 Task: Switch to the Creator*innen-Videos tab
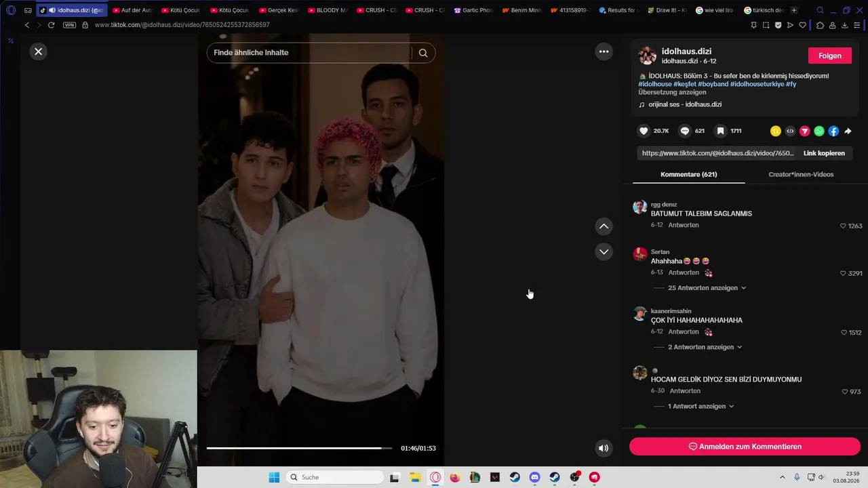(x=801, y=174)
